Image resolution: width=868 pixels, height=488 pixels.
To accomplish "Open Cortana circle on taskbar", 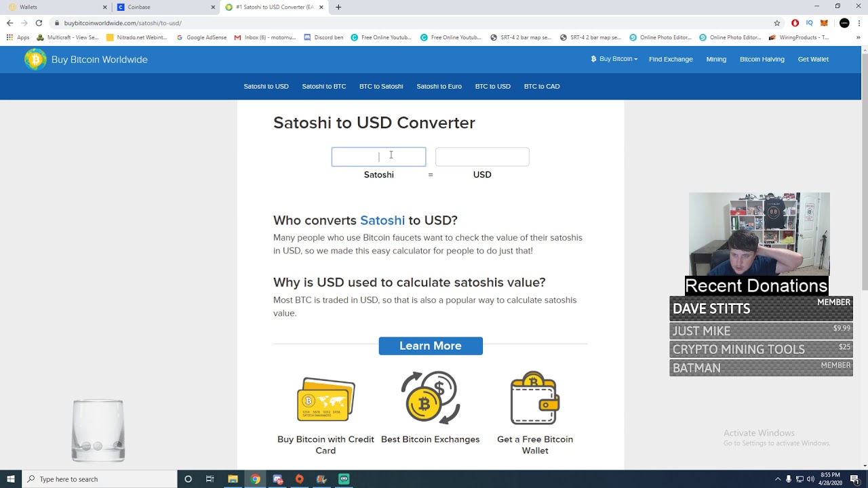I will [188, 479].
